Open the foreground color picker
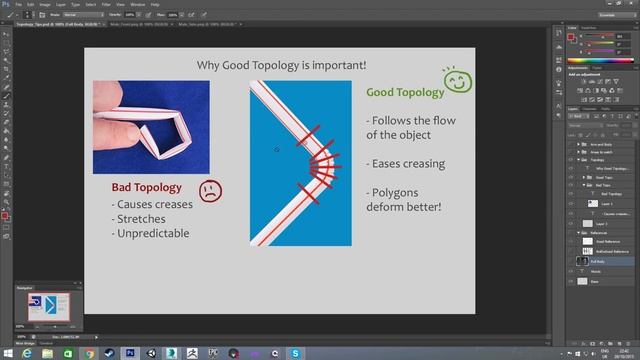The width and height of the screenshot is (640, 360). click(x=4, y=216)
